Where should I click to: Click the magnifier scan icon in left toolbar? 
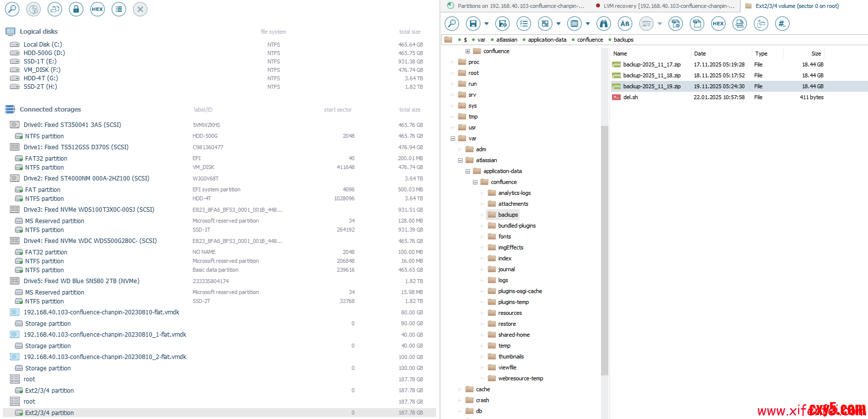pos(12,9)
